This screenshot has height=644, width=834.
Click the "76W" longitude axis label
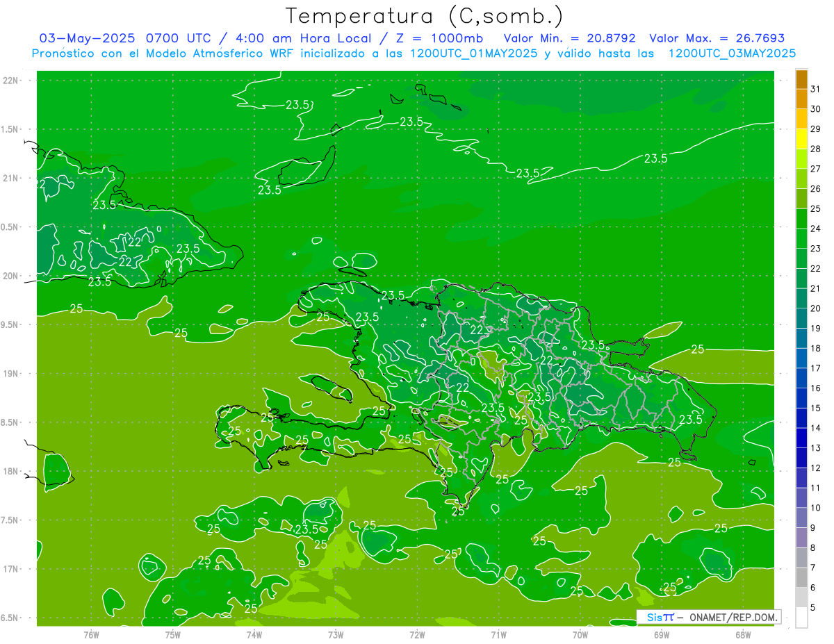coord(91,634)
